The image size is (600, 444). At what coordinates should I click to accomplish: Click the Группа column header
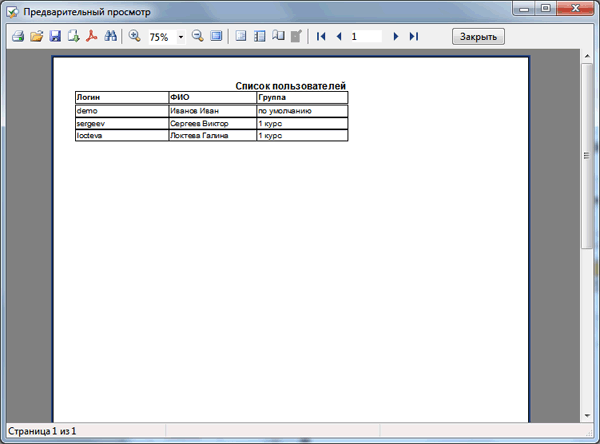pos(302,97)
